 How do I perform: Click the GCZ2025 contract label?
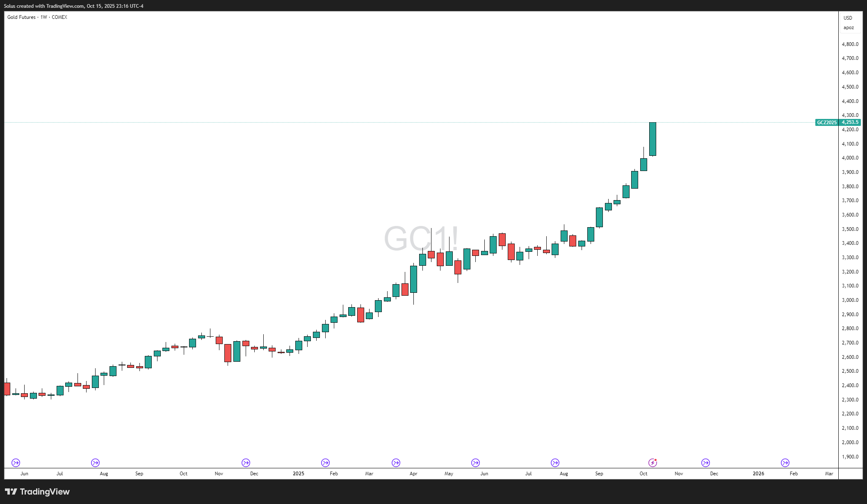[826, 123]
